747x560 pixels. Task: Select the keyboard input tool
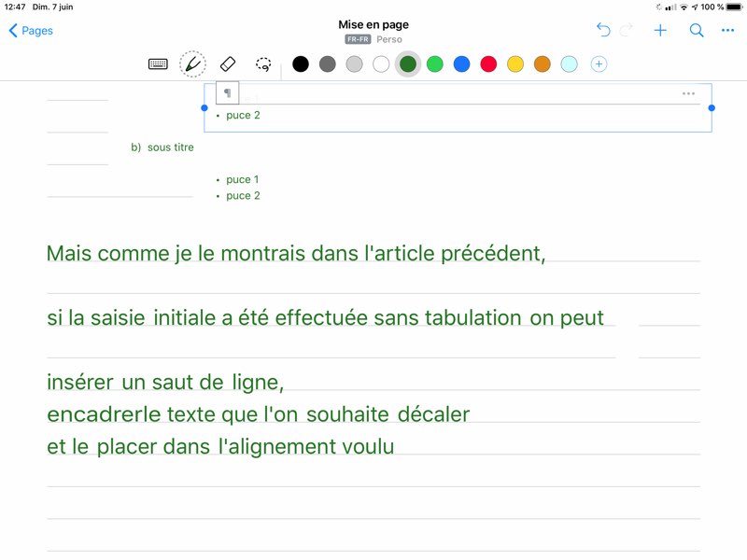click(x=158, y=64)
